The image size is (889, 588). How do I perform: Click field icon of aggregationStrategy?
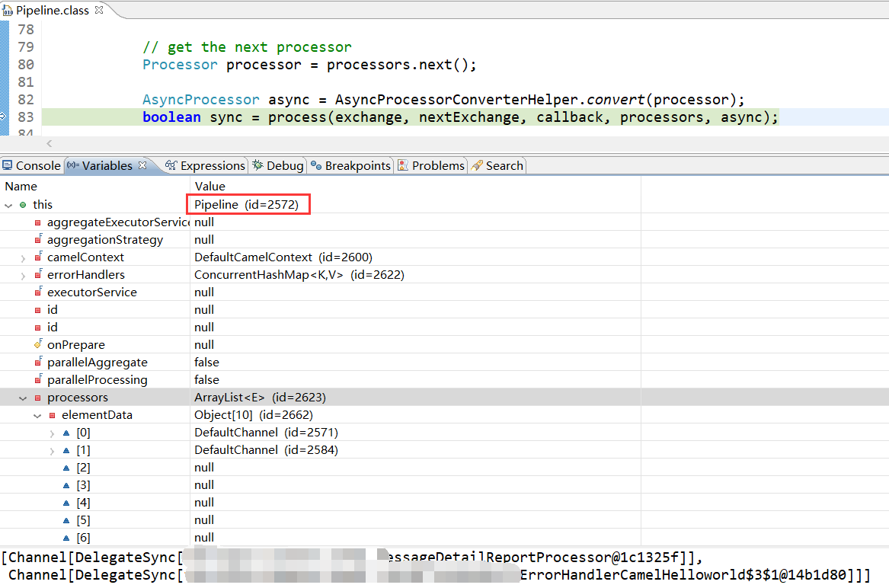38,239
